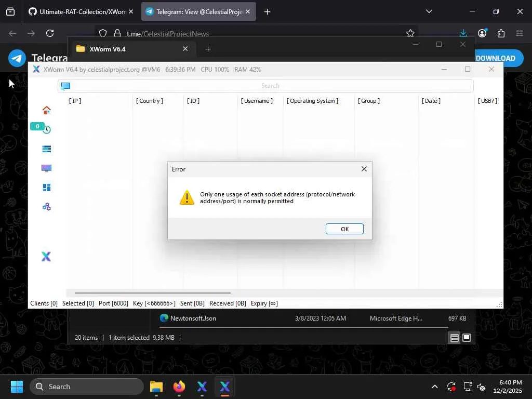Click Received [0B] status entry
This screenshot has width=532, height=399.
click(228, 303)
